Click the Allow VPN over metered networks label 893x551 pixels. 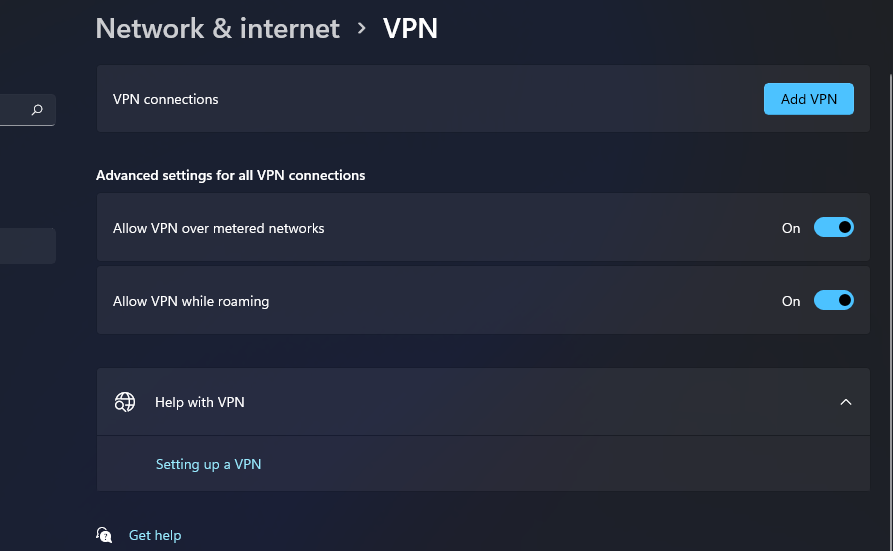click(x=219, y=228)
